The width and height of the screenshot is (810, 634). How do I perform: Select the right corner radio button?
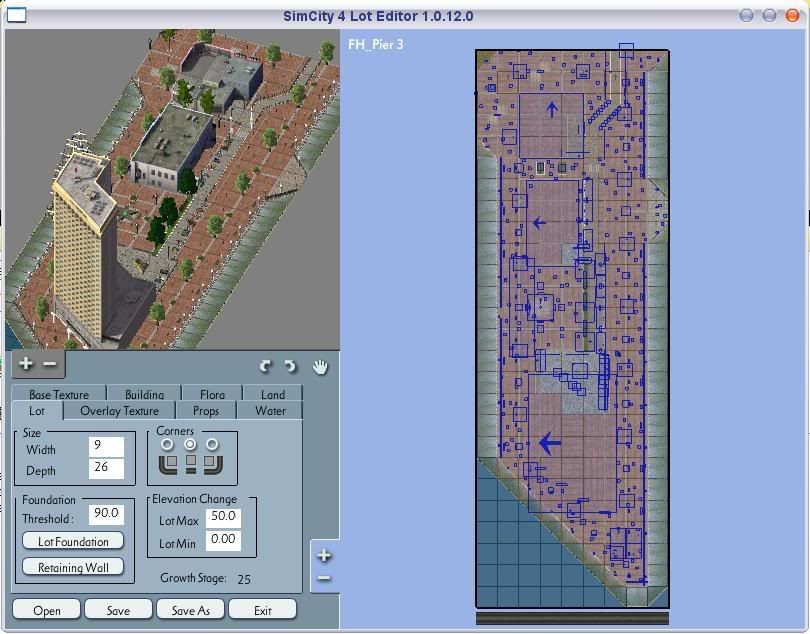[x=212, y=444]
